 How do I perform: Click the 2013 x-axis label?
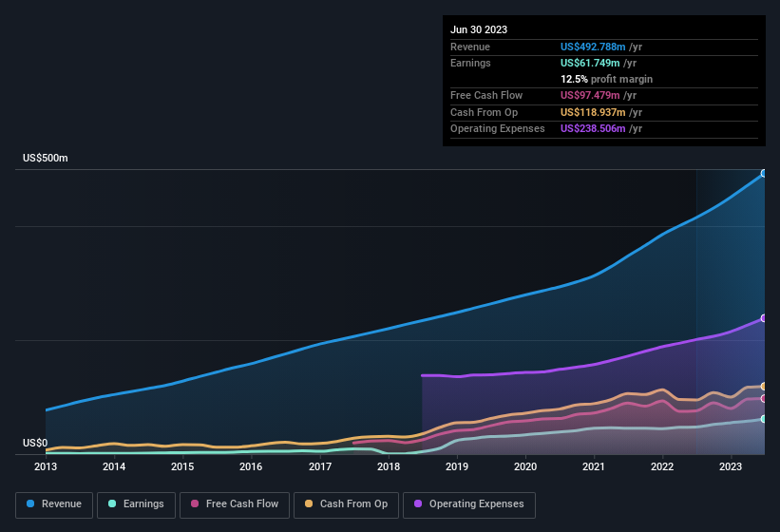point(46,466)
